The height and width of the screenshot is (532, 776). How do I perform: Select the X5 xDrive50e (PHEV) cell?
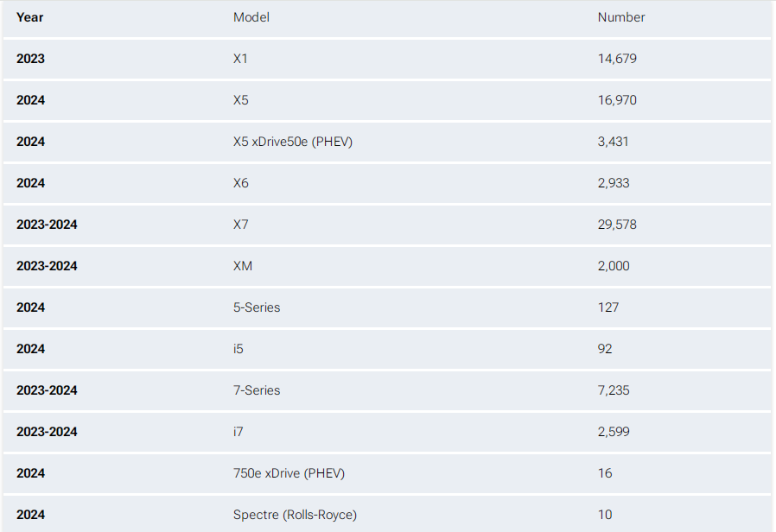coord(293,142)
